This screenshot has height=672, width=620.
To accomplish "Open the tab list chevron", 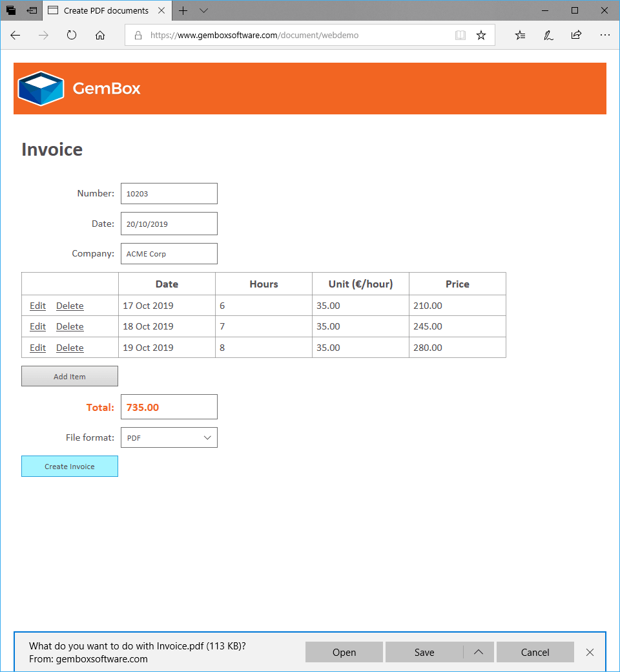I will click(204, 11).
